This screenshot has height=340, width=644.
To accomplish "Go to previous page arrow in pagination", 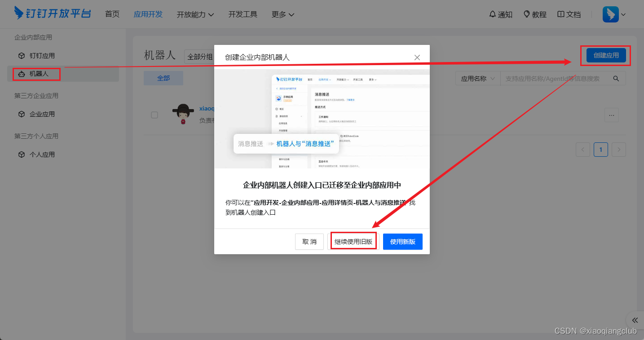I will (583, 150).
